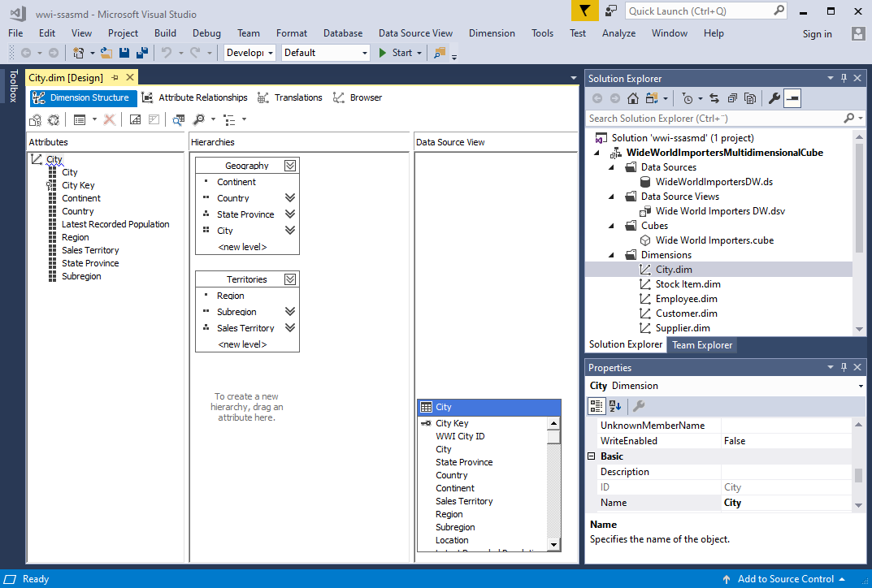The width and height of the screenshot is (872, 588).
Task: Sort properties alphabetically with A-Z icon
Action: click(x=615, y=406)
